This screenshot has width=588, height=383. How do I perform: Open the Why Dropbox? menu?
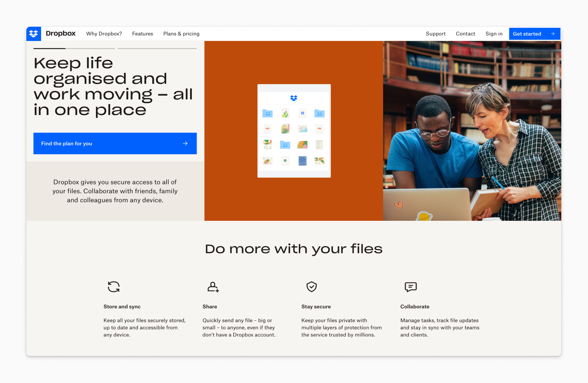[104, 34]
